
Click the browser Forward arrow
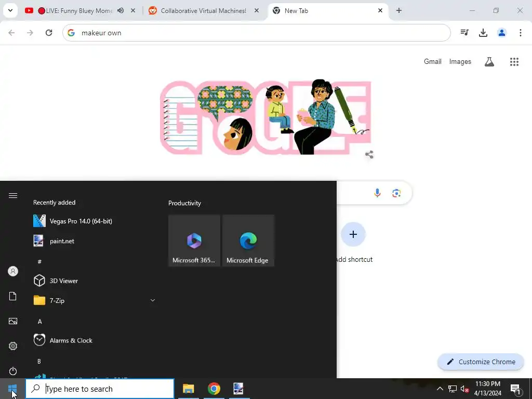[30, 33]
